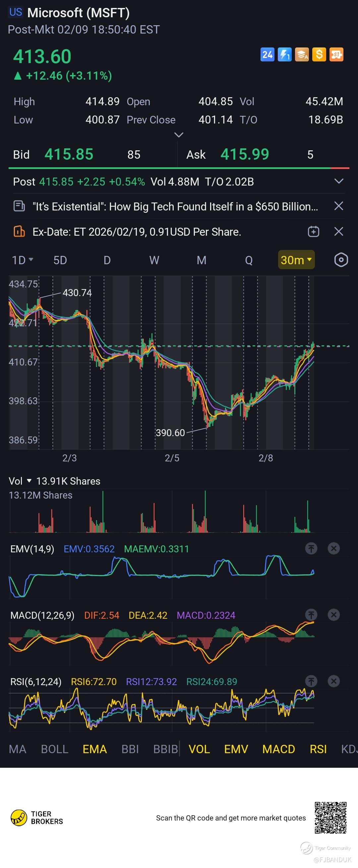This screenshot has width=358, height=868.
Task: Dismiss the news headline banner
Action: [338, 206]
